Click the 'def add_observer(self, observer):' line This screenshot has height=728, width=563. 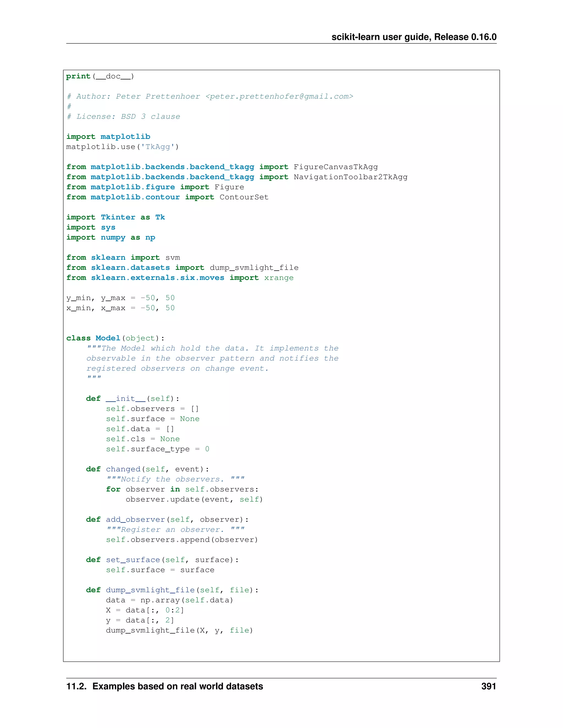(167, 520)
